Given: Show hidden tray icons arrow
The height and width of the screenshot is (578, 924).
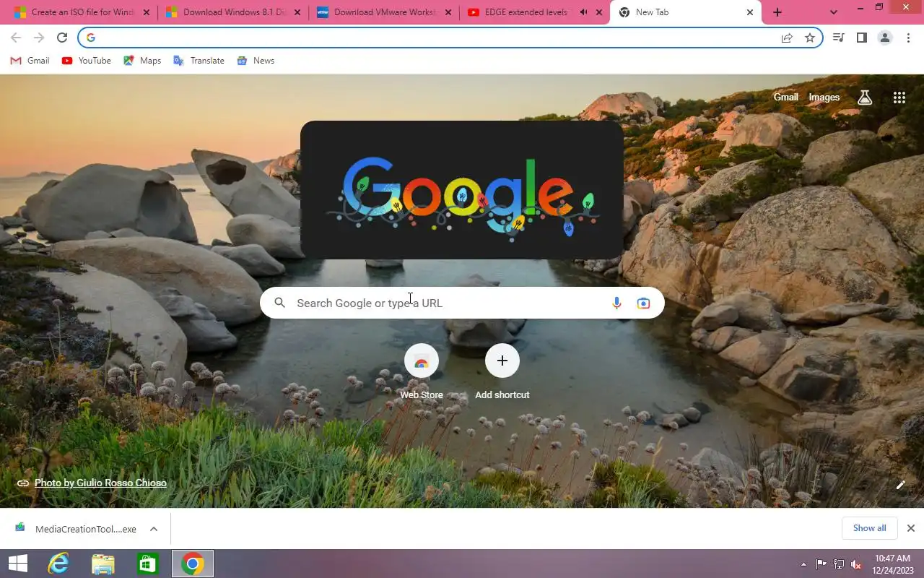Looking at the screenshot, I should [803, 564].
